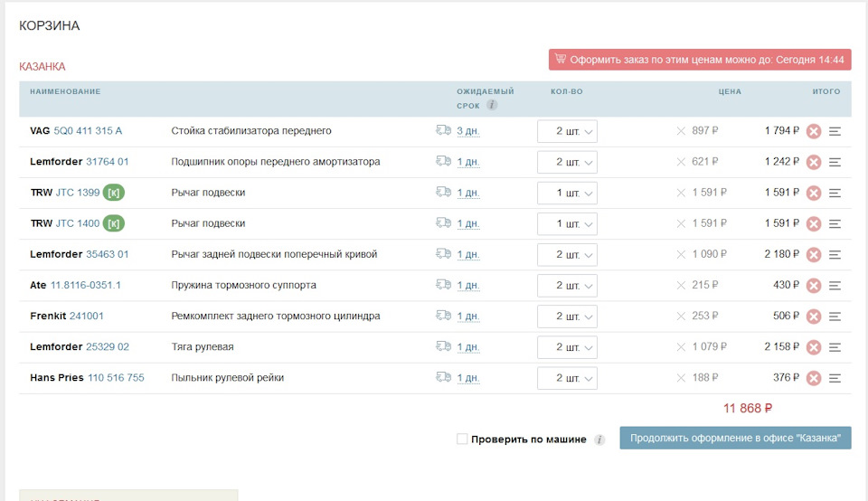Remove Lemforder 25329 02 from cart

pos(813,347)
